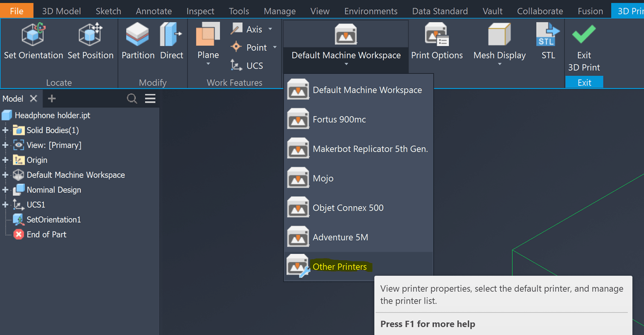Switch to the Collaborate tab
The height and width of the screenshot is (335, 644).
(x=540, y=11)
